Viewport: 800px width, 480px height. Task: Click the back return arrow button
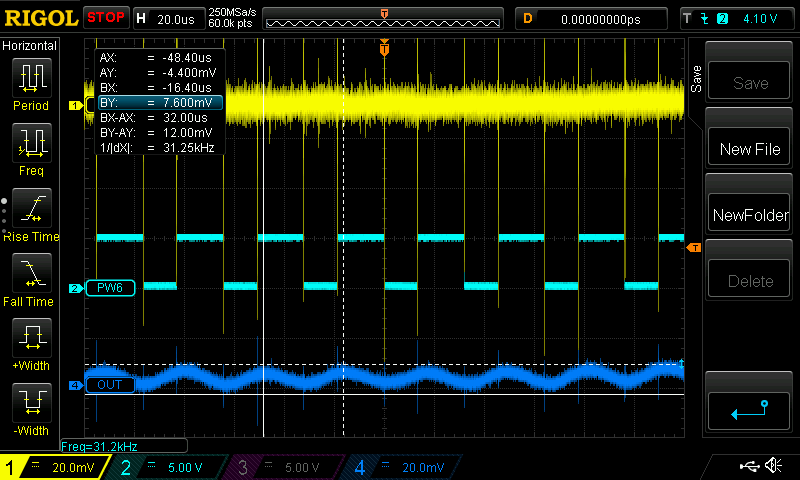(749, 411)
